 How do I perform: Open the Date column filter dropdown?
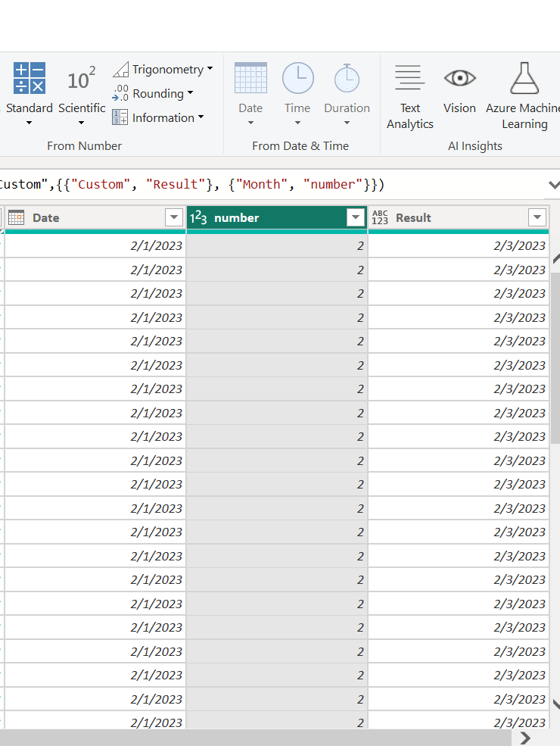174,217
